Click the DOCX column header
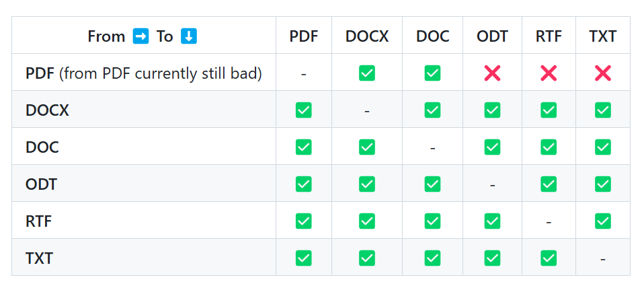This screenshot has width=644, height=288. point(366,36)
